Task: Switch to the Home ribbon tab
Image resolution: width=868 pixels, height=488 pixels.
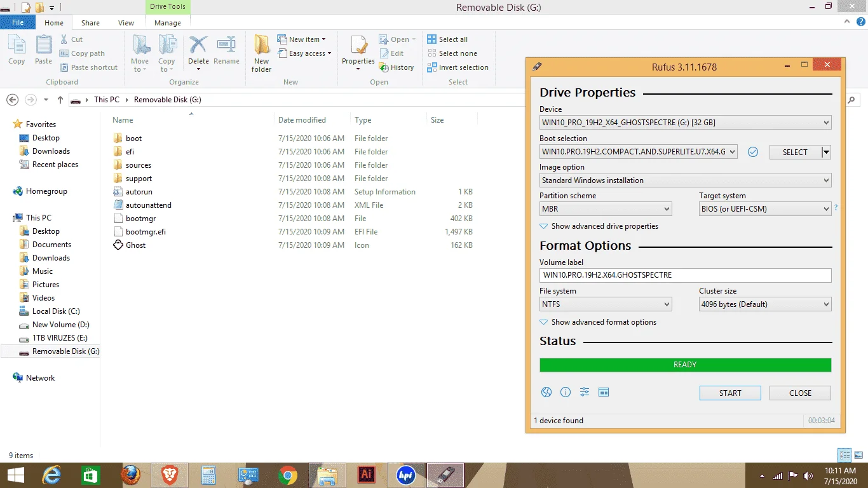Action: coord(54,23)
